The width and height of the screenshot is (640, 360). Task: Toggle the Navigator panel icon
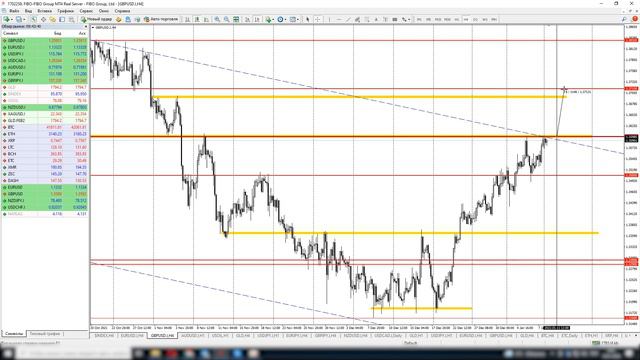pos(53,19)
